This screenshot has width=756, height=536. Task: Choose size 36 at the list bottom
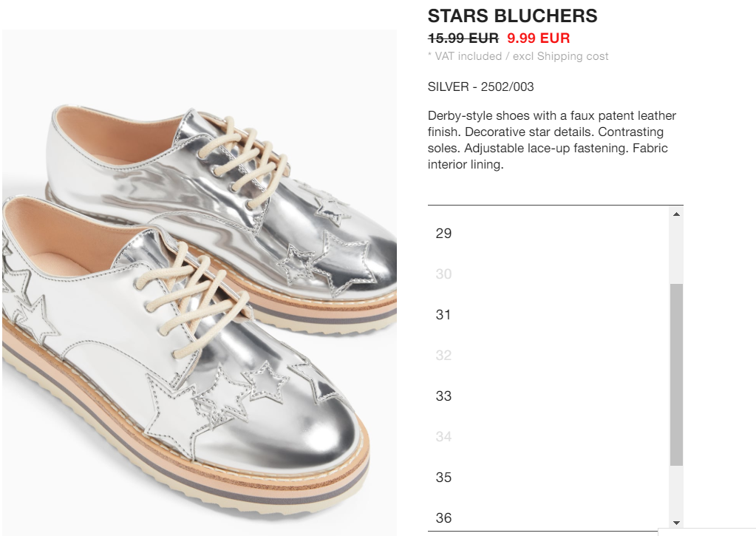click(x=548, y=518)
